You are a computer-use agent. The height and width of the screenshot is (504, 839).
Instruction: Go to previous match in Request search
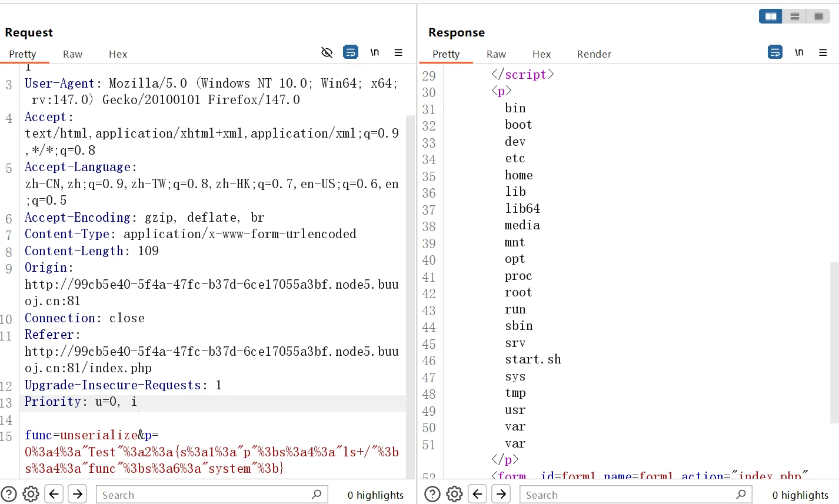click(54, 495)
